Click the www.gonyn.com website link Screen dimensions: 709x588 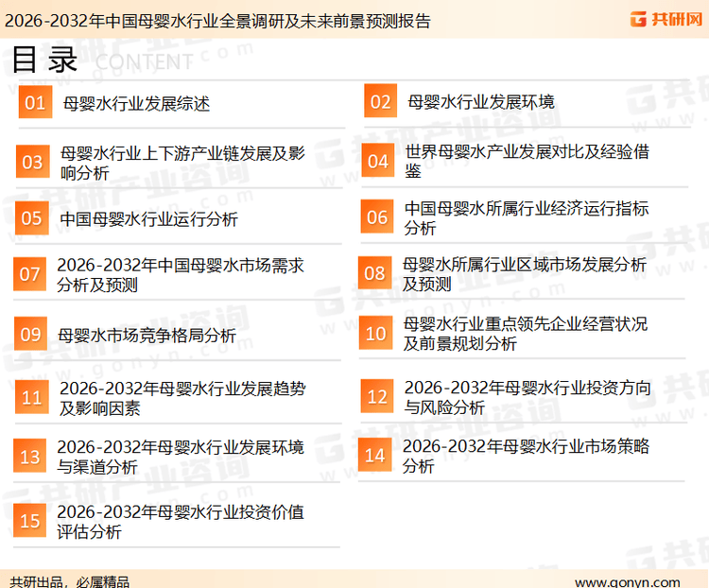coord(627,580)
